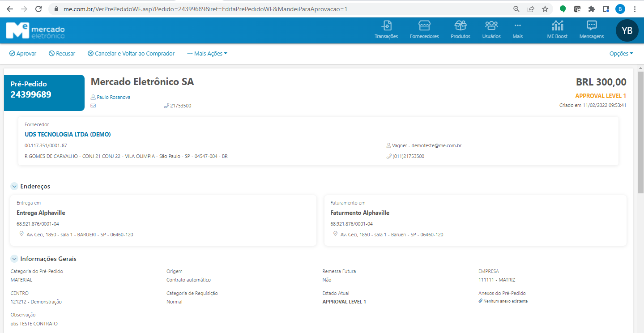
Task: Go forward with the browser forward arrow
Action: tap(24, 9)
